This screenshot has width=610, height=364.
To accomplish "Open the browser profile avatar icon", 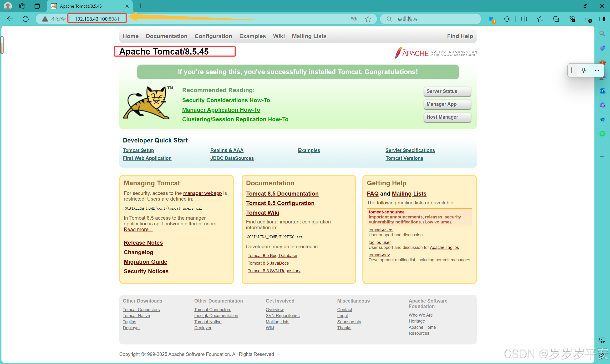I will [8, 6].
